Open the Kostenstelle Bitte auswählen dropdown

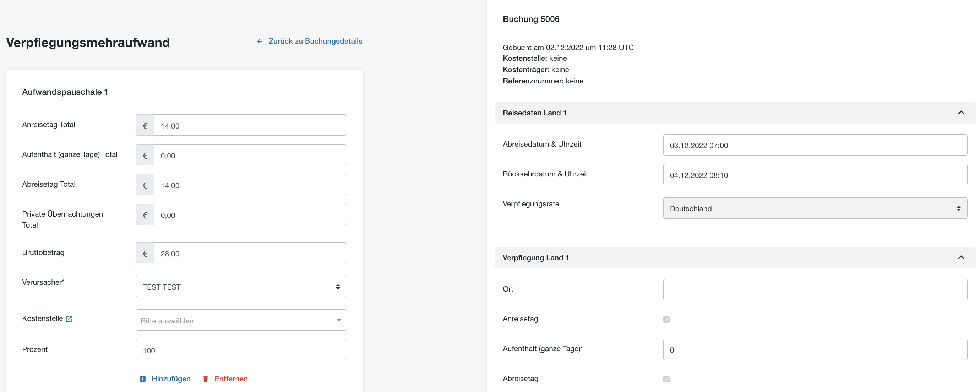pyautogui.click(x=241, y=320)
